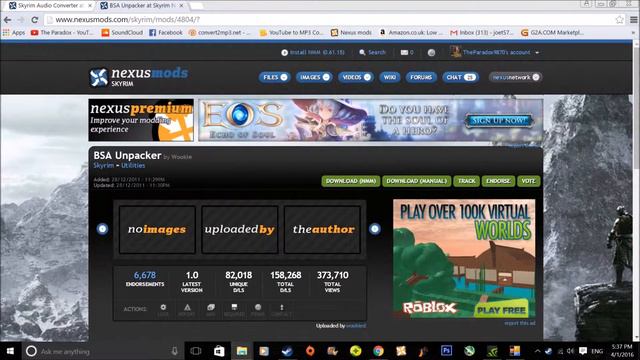
Task: Open Nvidia GeForce taskbar icon
Action: pos(492,351)
